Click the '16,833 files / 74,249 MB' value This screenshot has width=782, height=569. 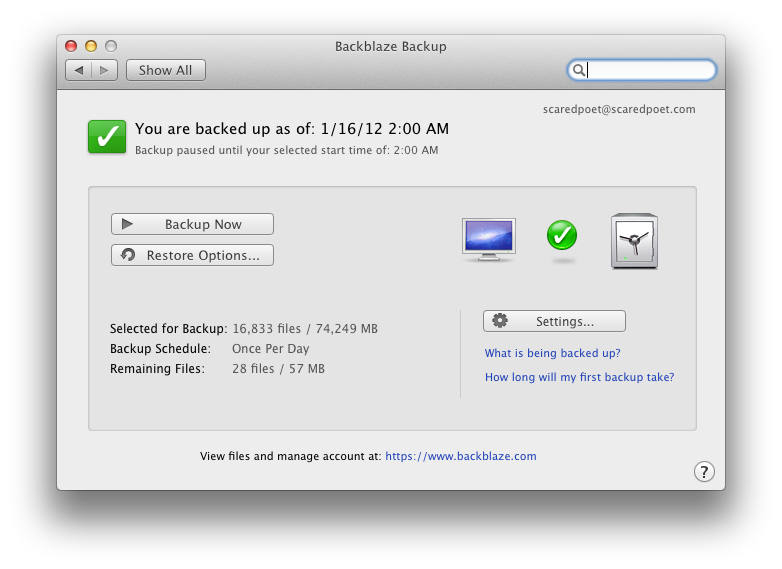305,329
